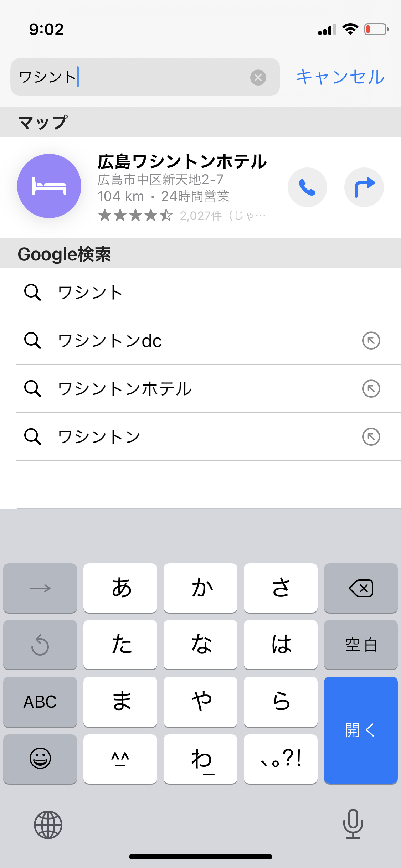
Task: Fill in ワシントン suggestion arrow
Action: (x=371, y=437)
